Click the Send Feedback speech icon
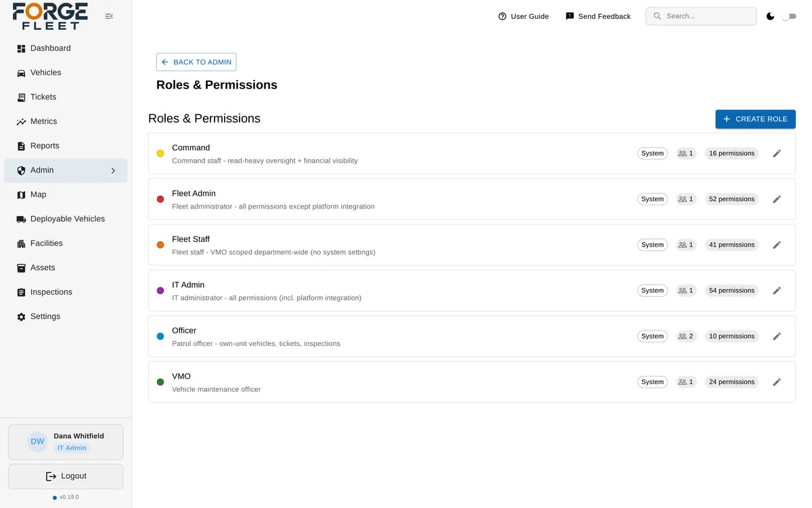Viewport: 812px width, 508px height. pyautogui.click(x=570, y=16)
